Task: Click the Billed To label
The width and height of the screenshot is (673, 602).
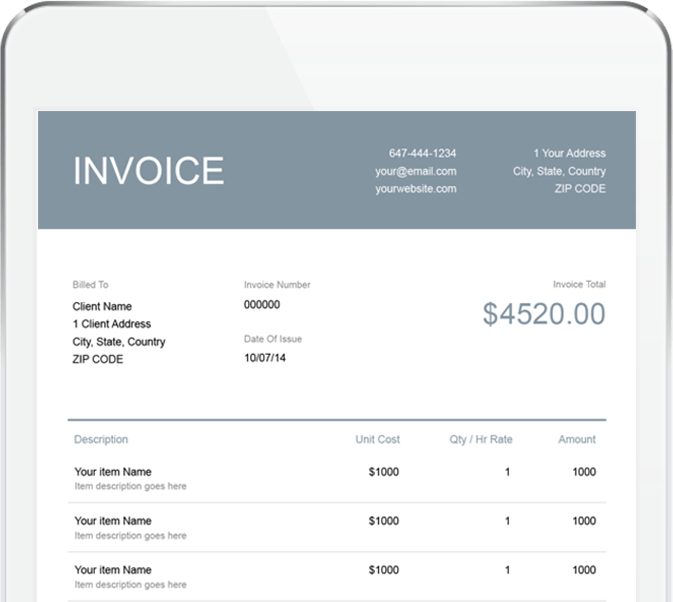Action: (90, 285)
